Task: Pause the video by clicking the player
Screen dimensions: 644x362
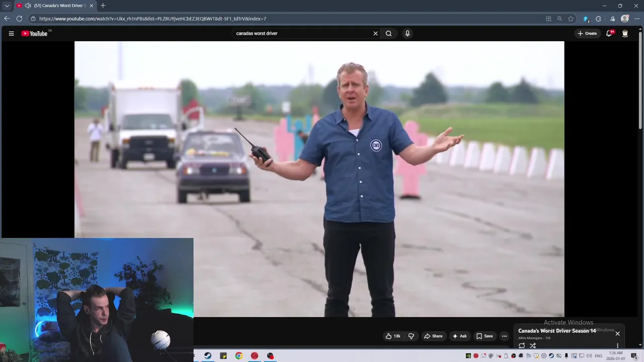Action: coord(319,178)
